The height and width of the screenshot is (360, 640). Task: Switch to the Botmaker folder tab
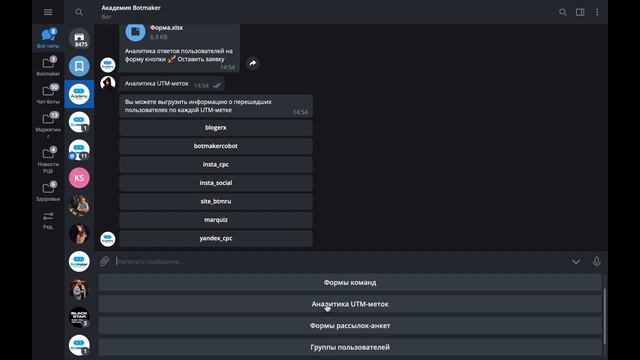click(x=48, y=66)
